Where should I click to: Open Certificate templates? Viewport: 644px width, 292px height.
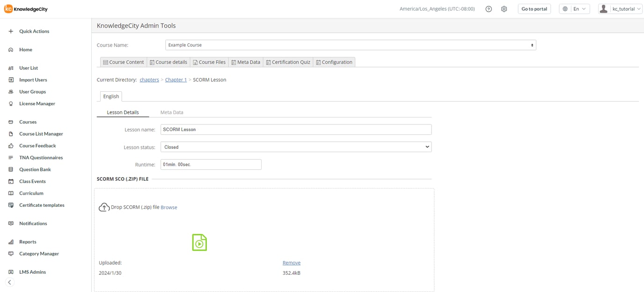point(42,205)
